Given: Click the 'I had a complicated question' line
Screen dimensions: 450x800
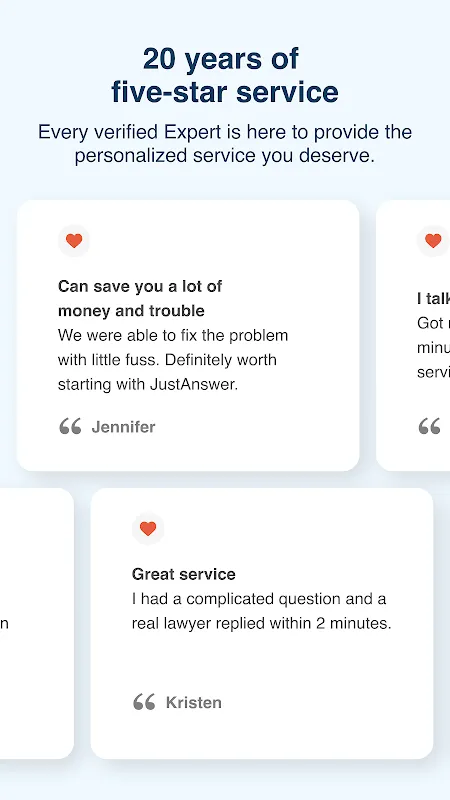Looking at the screenshot, I should point(259,598).
